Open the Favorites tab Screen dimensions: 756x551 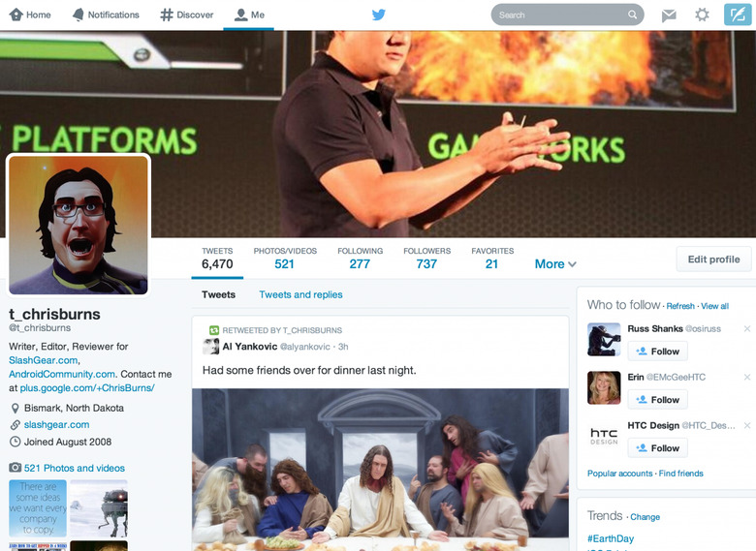pos(492,259)
